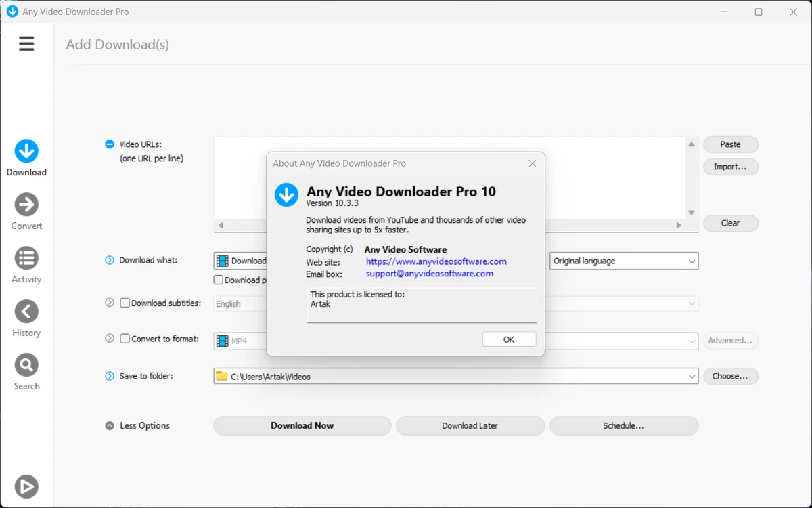This screenshot has width=812, height=508.
Task: Open the Activity list
Action: 26,265
